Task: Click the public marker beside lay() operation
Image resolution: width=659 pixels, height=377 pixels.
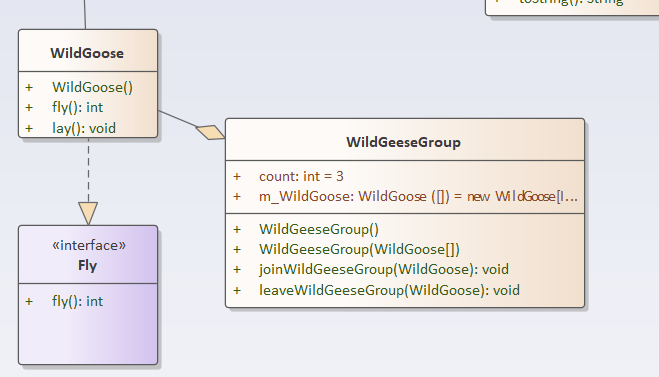Action: [29, 128]
